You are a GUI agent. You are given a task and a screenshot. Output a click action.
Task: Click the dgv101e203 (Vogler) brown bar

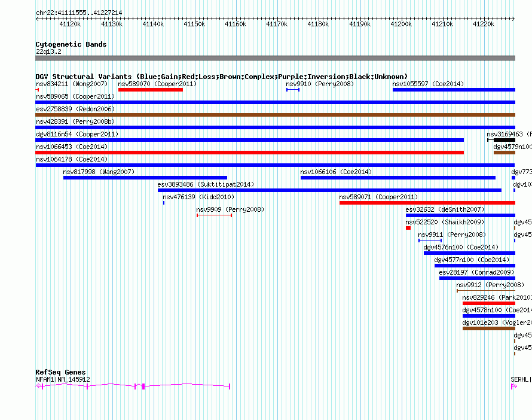click(489, 328)
